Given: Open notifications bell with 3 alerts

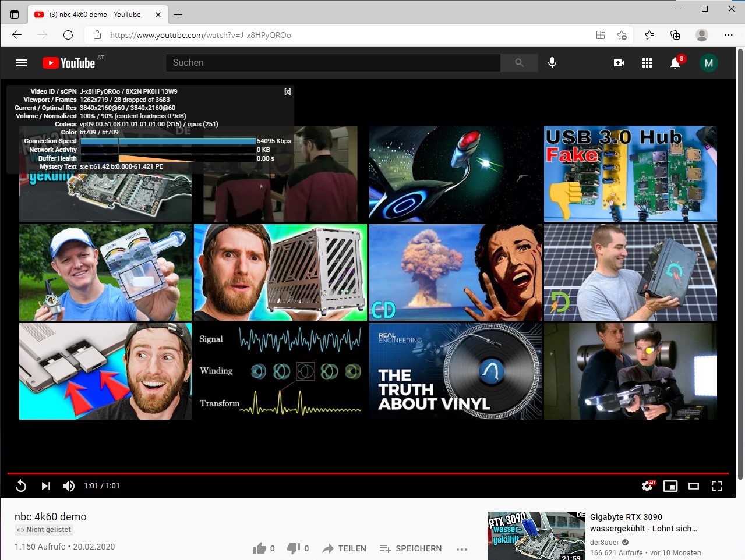Looking at the screenshot, I should coord(675,62).
